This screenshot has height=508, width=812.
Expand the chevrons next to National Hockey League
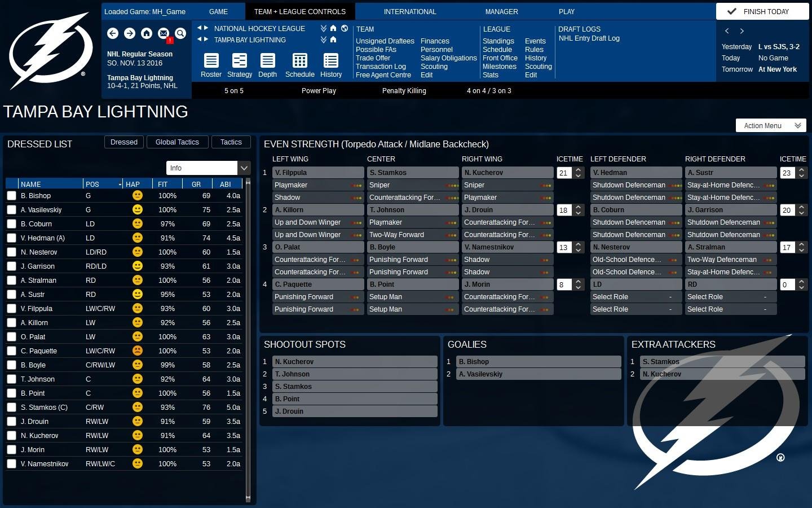tap(323, 28)
